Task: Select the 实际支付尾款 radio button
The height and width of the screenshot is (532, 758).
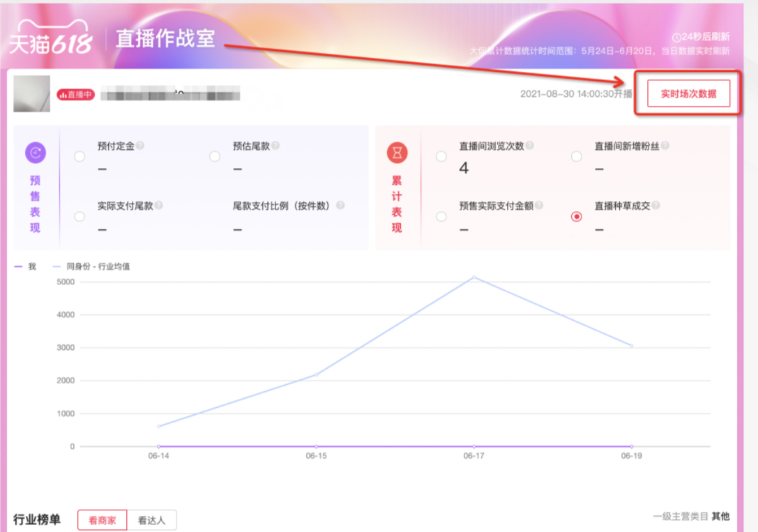Action: tap(78, 217)
